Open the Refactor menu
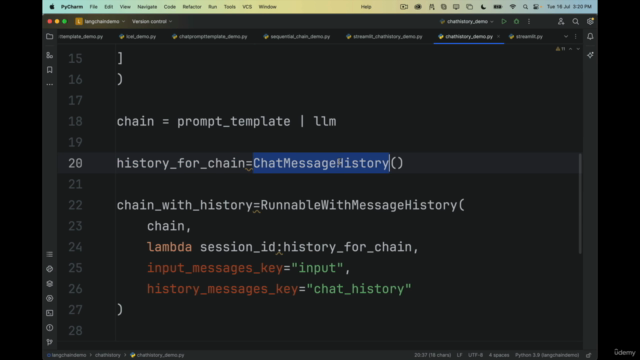This screenshot has width=640, height=360. (x=192, y=7)
